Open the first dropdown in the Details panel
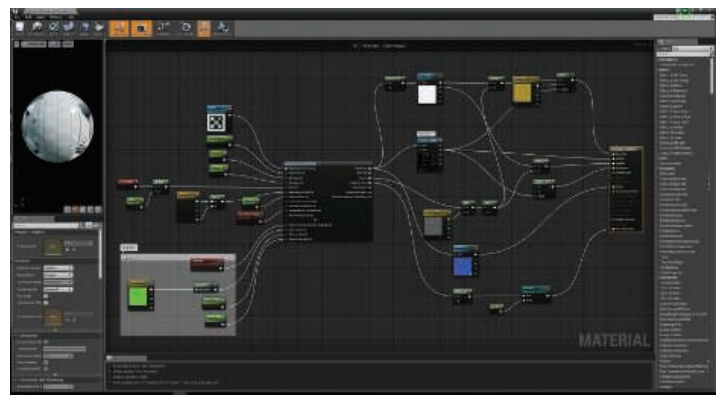 [x=58, y=268]
